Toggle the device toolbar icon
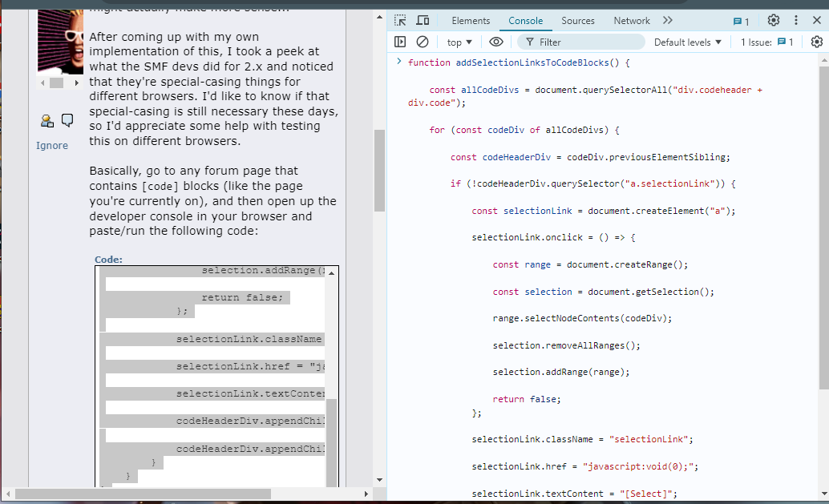 [423, 21]
